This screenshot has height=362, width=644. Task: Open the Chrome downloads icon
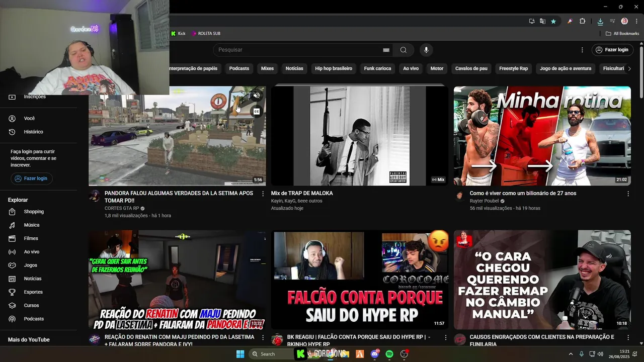600,21
